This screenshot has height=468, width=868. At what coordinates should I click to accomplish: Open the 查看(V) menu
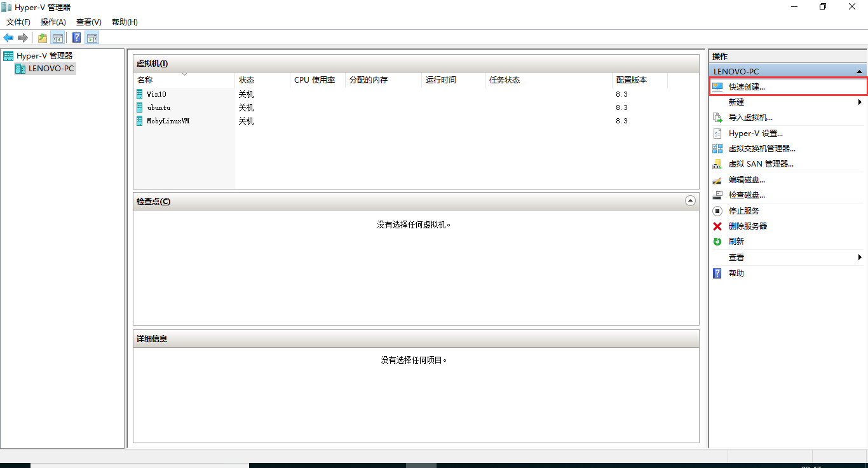click(x=89, y=22)
